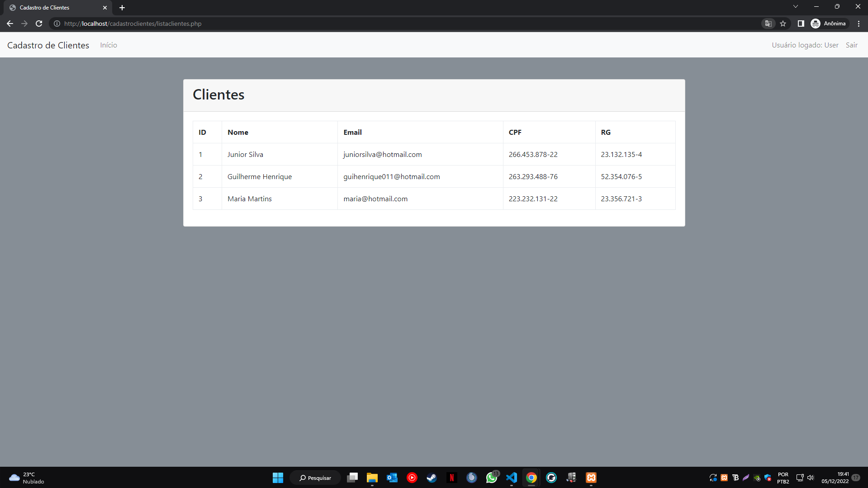Screen dimensions: 868x488
Task: Click email maria@hotmail.com
Action: [x=375, y=199]
